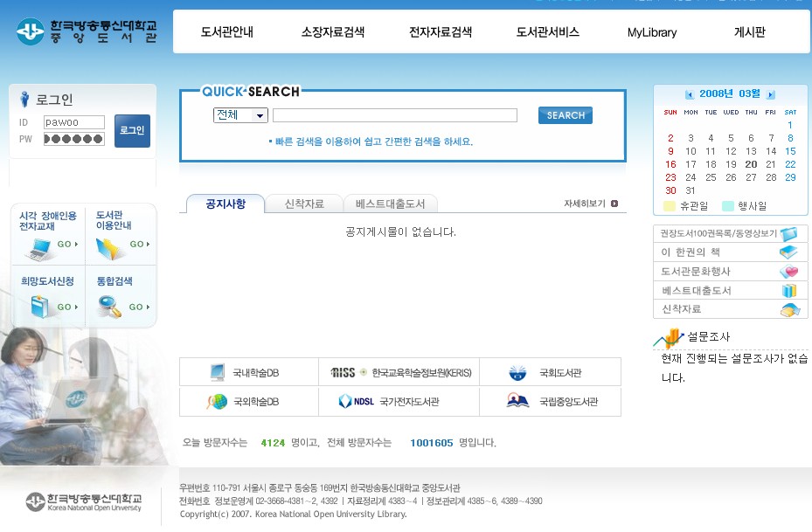Image resolution: width=812 pixels, height=532 pixels.
Task: Open the 도서관안내 menu
Action: (227, 32)
